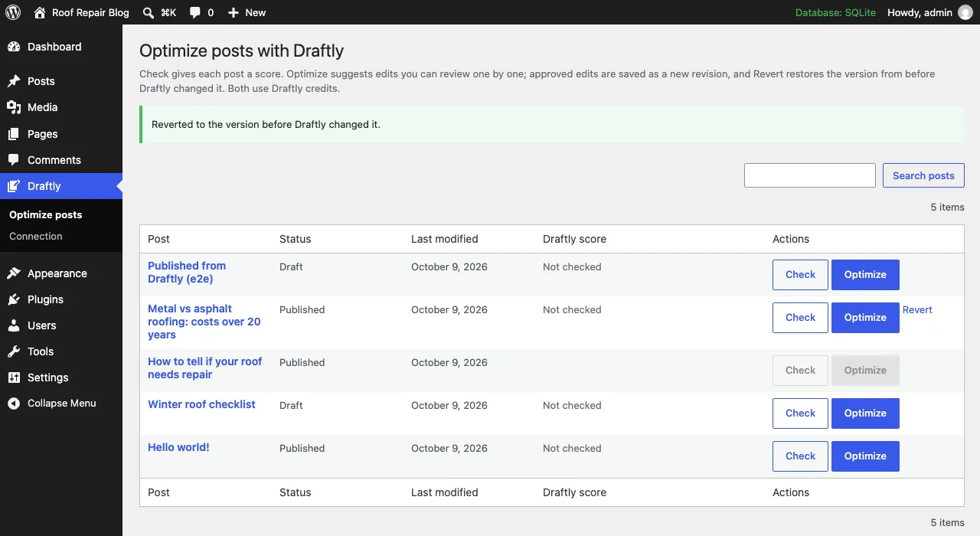Optimize the Published from Draftly post
The image size is (980, 536).
pos(865,275)
